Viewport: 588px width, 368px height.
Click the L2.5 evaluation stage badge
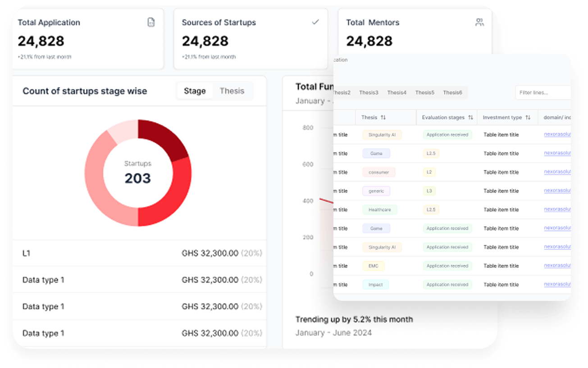pyautogui.click(x=430, y=153)
